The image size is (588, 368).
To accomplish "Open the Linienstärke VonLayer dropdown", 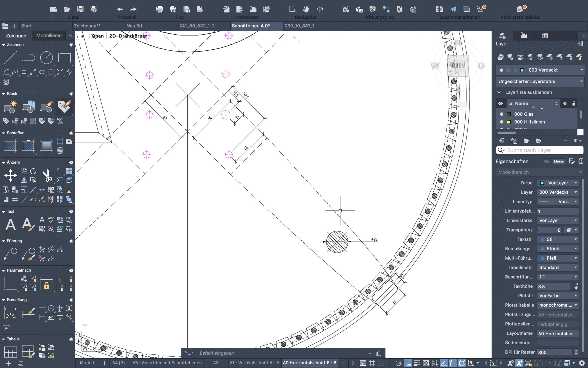I will pos(558,221).
